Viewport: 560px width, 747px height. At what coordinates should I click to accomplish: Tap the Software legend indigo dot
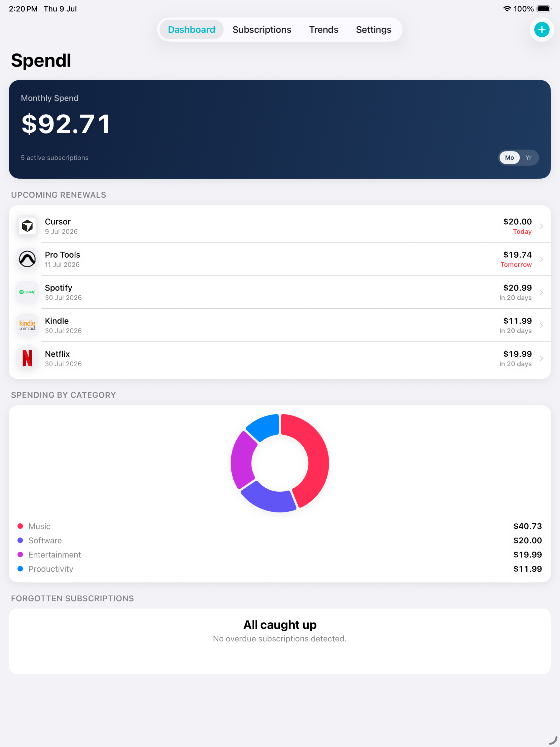(20, 540)
